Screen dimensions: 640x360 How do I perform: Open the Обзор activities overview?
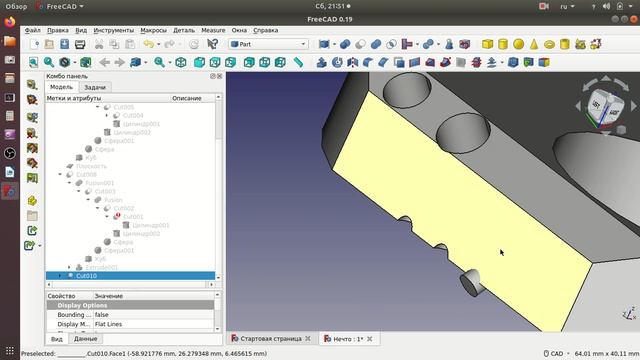tap(16, 6)
